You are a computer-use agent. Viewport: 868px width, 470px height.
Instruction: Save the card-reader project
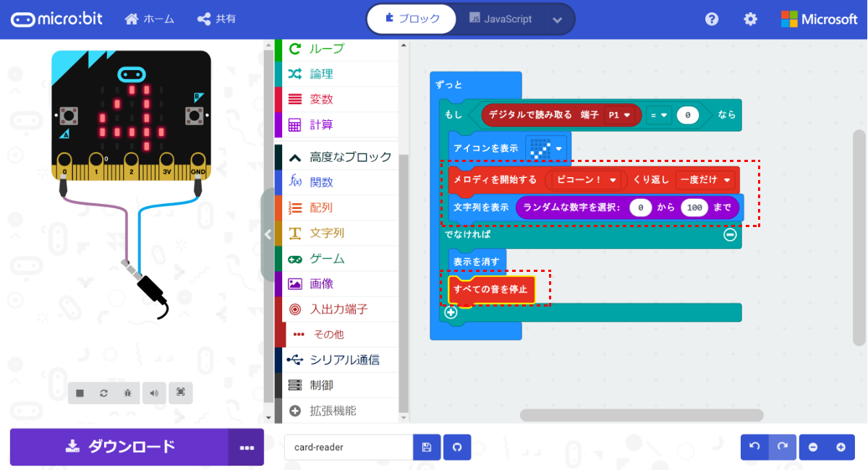pyautogui.click(x=427, y=447)
